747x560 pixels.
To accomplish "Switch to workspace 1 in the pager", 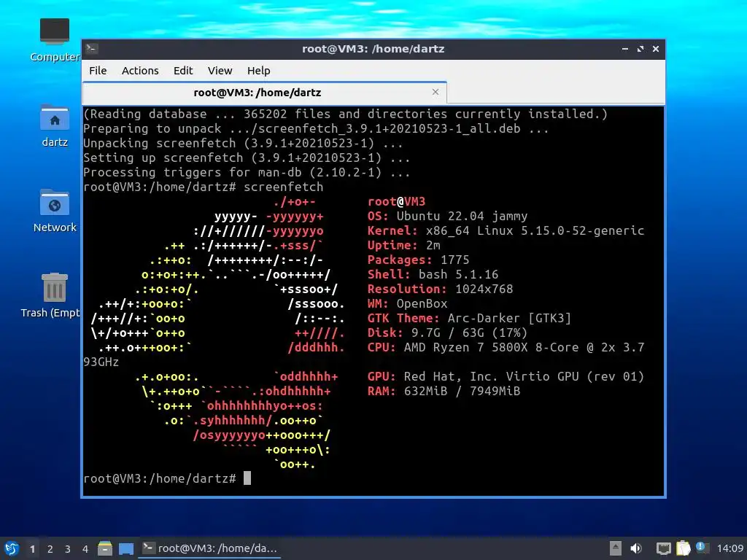I will tap(32, 549).
